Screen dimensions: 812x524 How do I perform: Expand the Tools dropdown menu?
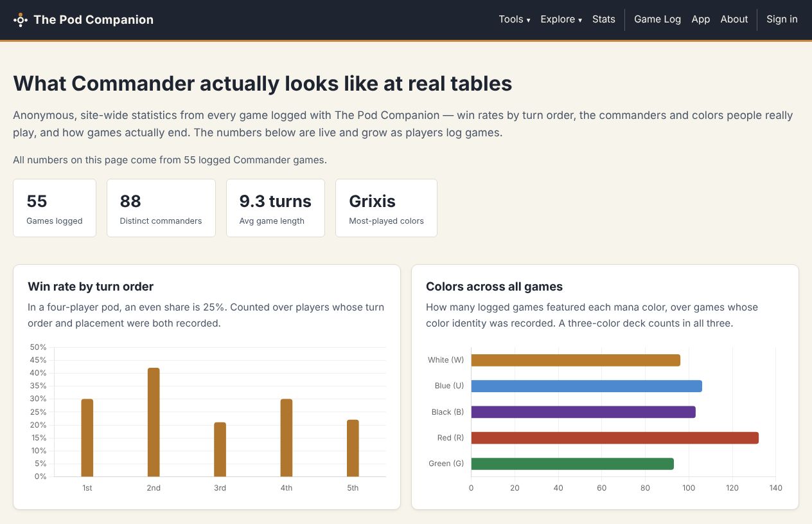515,19
